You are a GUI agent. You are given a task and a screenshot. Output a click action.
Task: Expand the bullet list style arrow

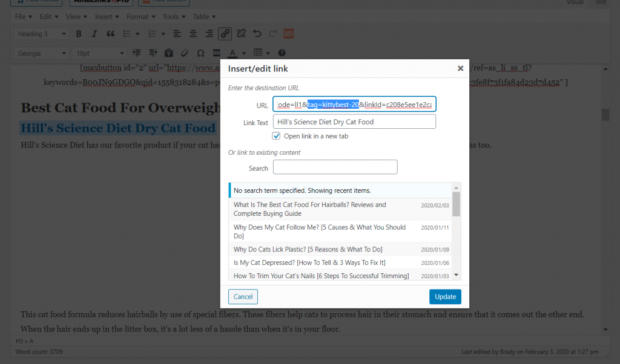tap(137, 34)
